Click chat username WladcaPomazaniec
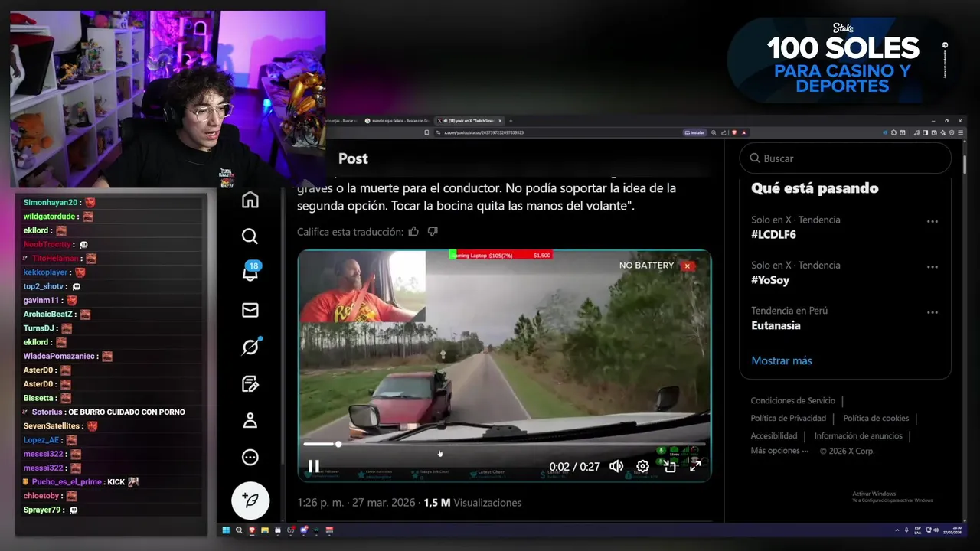Screen dimensions: 980x551 click(59, 356)
